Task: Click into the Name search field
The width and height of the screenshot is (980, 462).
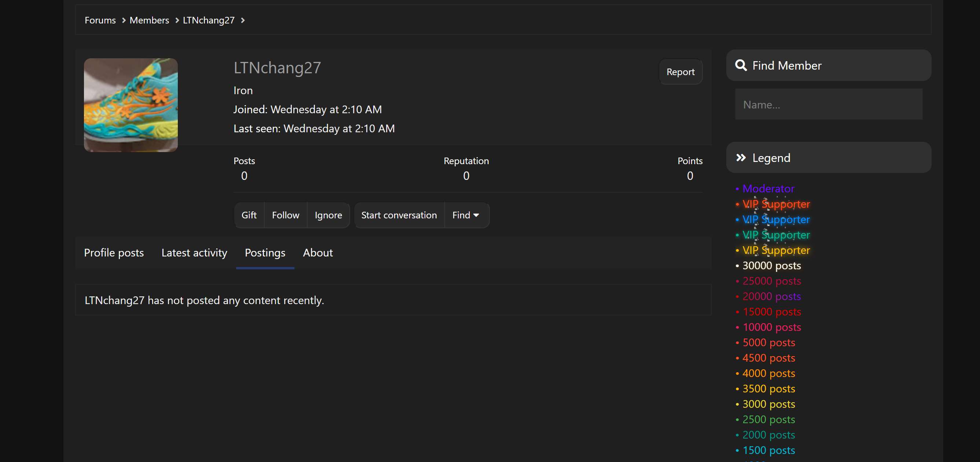Action: tap(828, 104)
